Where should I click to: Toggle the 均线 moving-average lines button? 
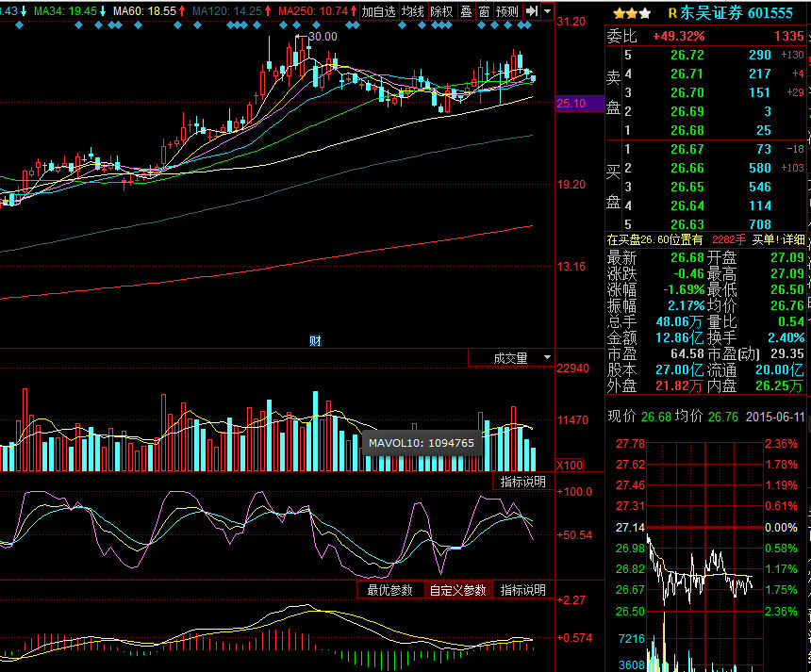coord(413,11)
